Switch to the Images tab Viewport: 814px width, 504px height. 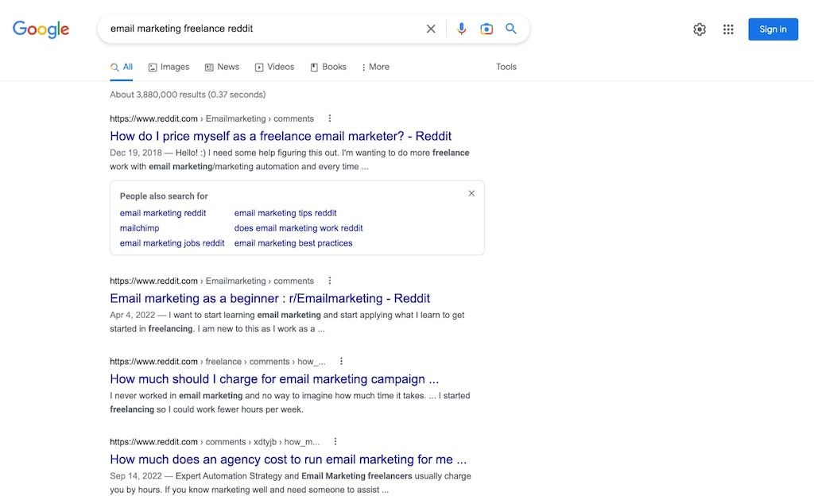coord(169,67)
